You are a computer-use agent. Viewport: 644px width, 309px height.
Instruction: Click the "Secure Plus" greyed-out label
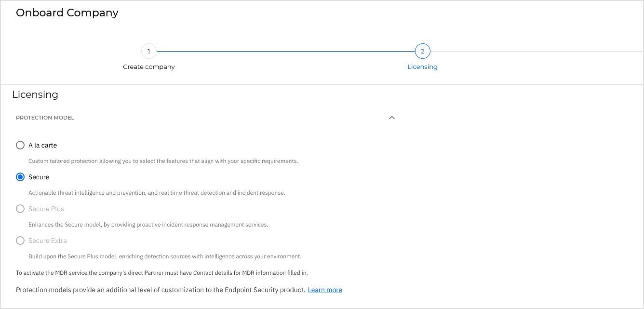tap(46, 208)
